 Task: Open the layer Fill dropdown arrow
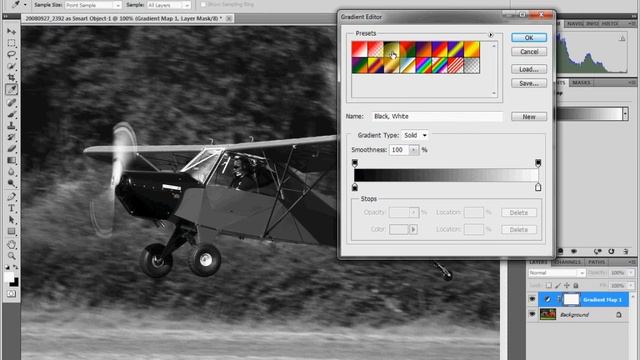631,285
